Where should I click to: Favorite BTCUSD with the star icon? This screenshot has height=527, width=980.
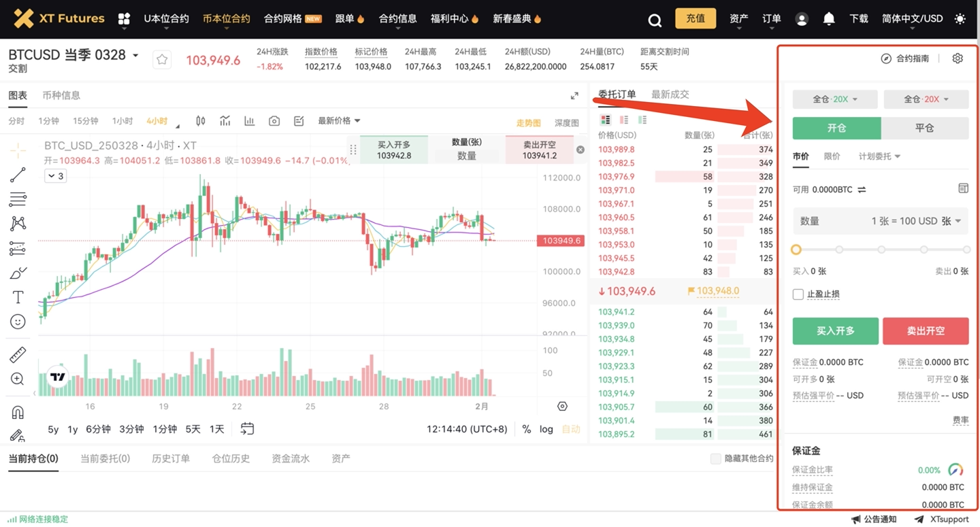(x=162, y=60)
